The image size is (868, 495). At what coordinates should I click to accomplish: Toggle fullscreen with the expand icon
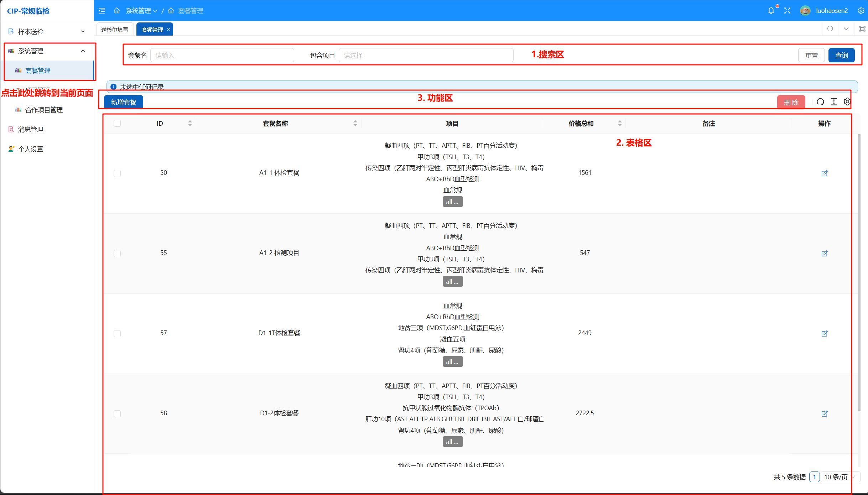pyautogui.click(x=787, y=11)
